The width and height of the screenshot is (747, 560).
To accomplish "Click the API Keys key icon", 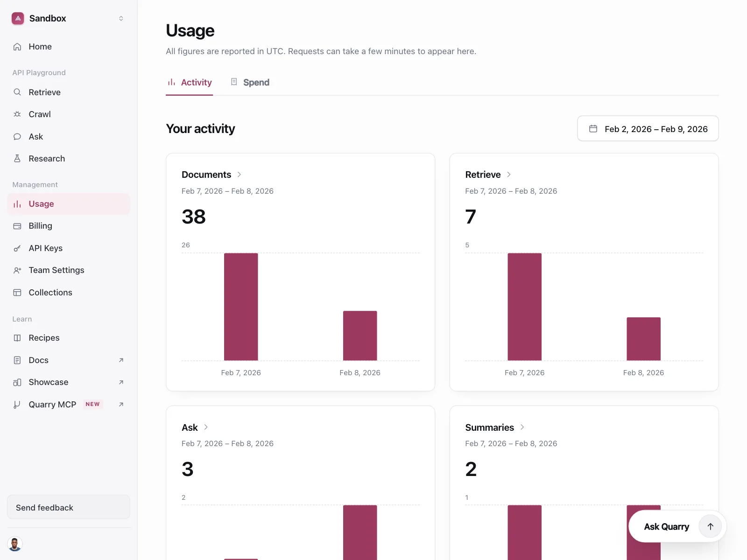I will [17, 248].
